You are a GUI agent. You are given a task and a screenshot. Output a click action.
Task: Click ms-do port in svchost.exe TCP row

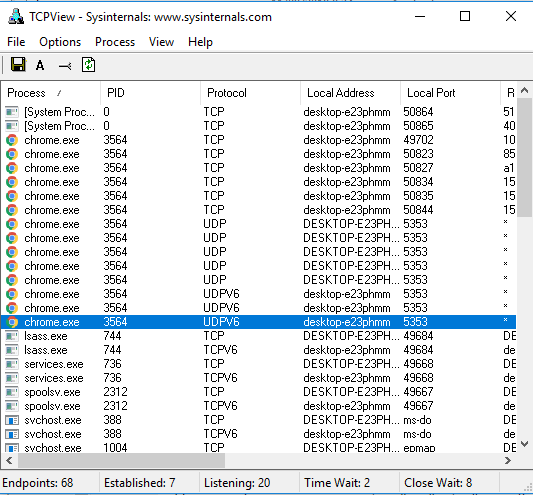(x=417, y=420)
